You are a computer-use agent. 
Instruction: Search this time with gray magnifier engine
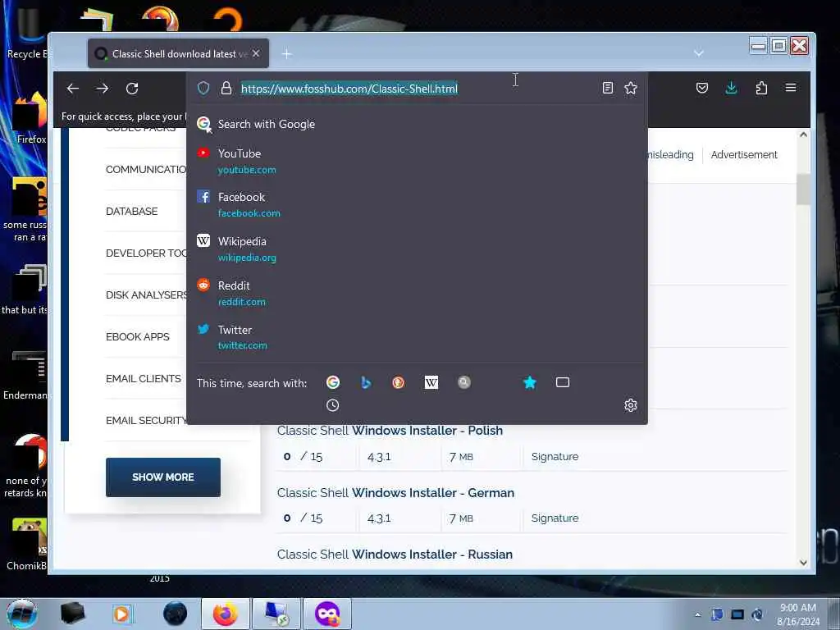pos(464,382)
